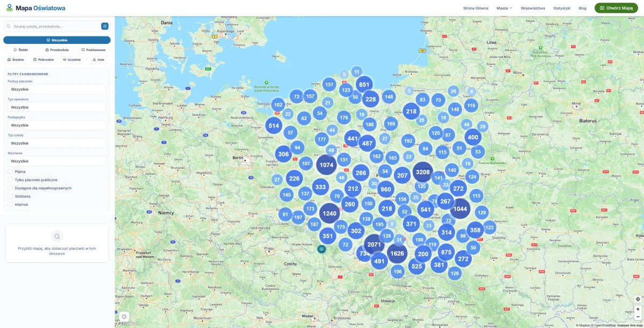The width and height of the screenshot is (644, 328).
Task: Open the Podtyp placówki dropdown
Action: click(x=56, y=89)
